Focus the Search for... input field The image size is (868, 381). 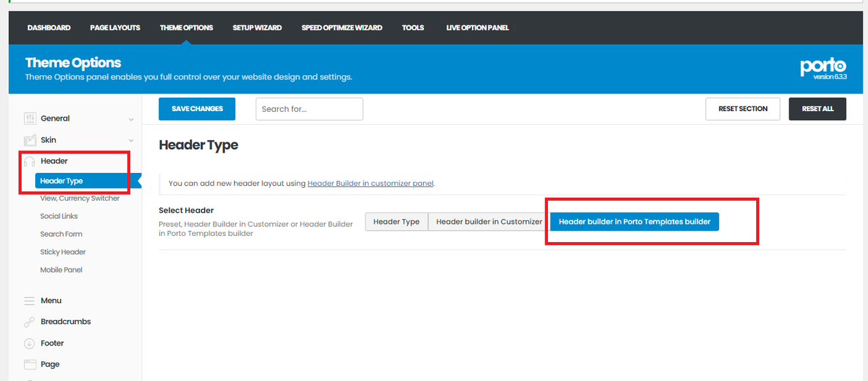tap(309, 109)
